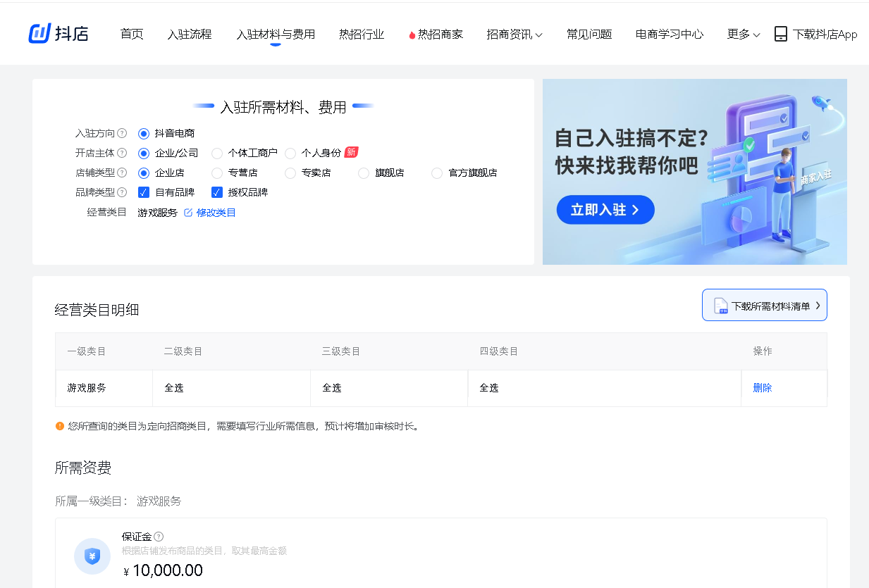
Task: Click the 下载所需材料清单 button
Action: pyautogui.click(x=765, y=306)
